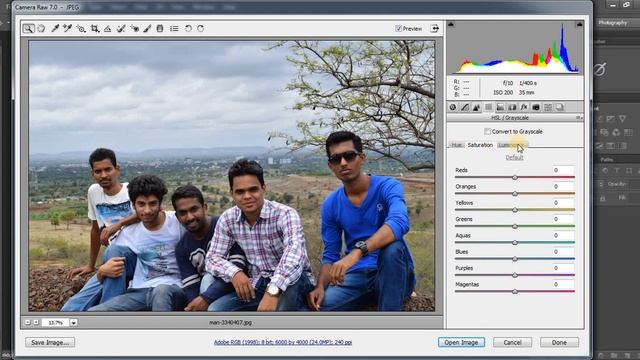Image resolution: width=640 pixels, height=360 pixels.
Task: Enable the Preview checkbox
Action: click(x=398, y=29)
